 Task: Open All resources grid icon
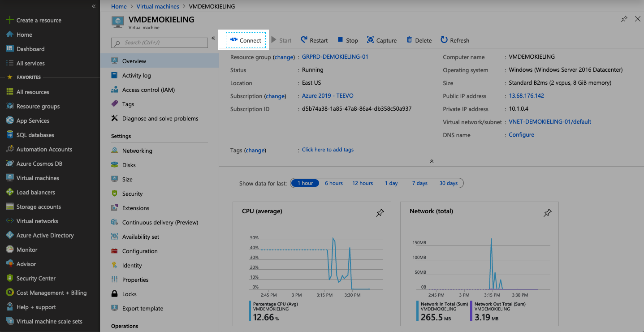(9, 92)
